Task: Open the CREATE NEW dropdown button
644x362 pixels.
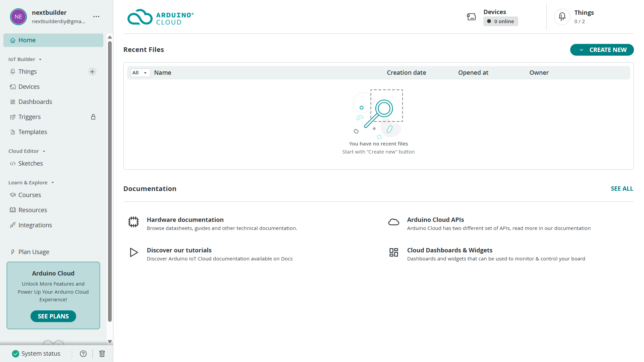Action: tap(602, 50)
